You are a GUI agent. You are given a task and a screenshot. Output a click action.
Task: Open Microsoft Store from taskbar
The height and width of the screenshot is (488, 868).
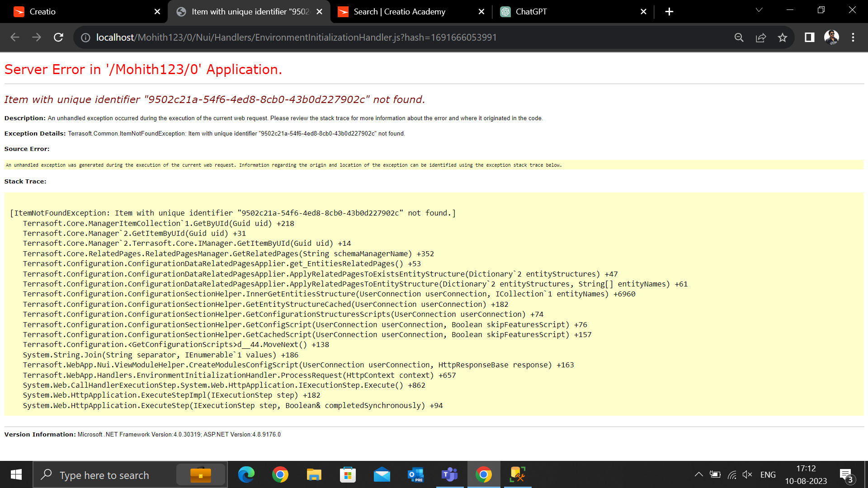tap(348, 475)
